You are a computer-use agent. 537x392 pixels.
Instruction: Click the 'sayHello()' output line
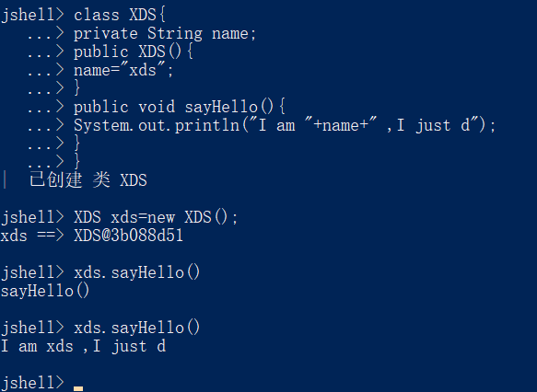45,292
